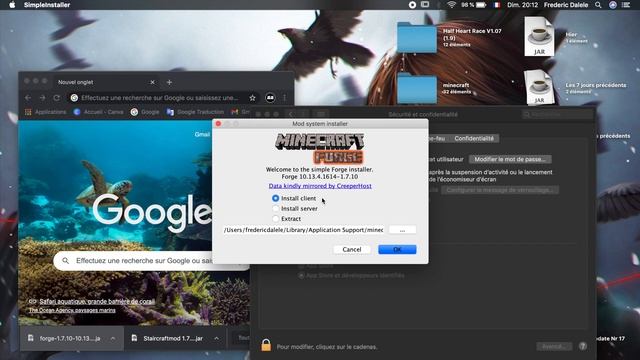The height and width of the screenshot is (360, 640).
Task: Expand options for forge-1.7.10 download
Action: tap(113, 338)
